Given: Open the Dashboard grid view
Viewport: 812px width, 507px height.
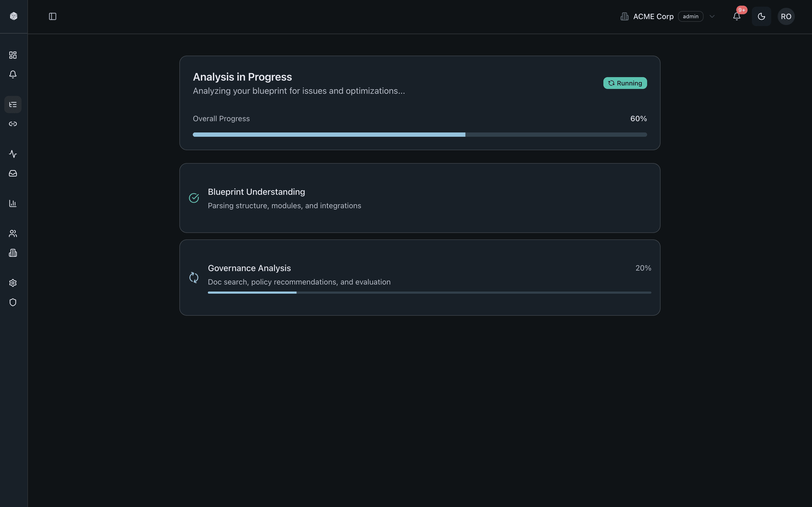Looking at the screenshot, I should [x=13, y=55].
